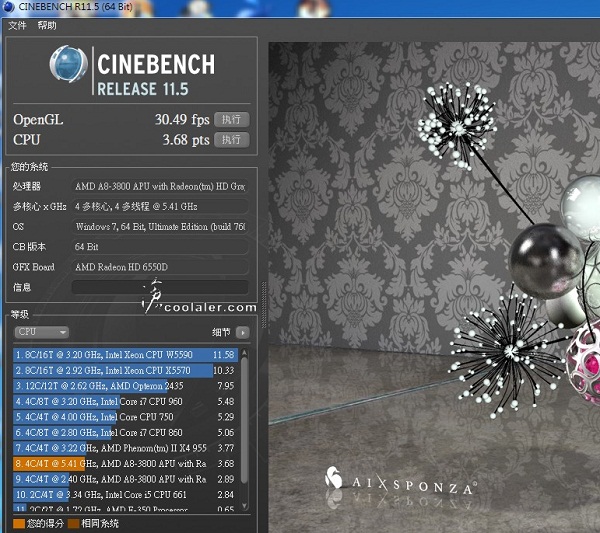The image size is (600, 533).
Task: Select ranking row Intel Core CPU 750
Action: tap(125, 417)
